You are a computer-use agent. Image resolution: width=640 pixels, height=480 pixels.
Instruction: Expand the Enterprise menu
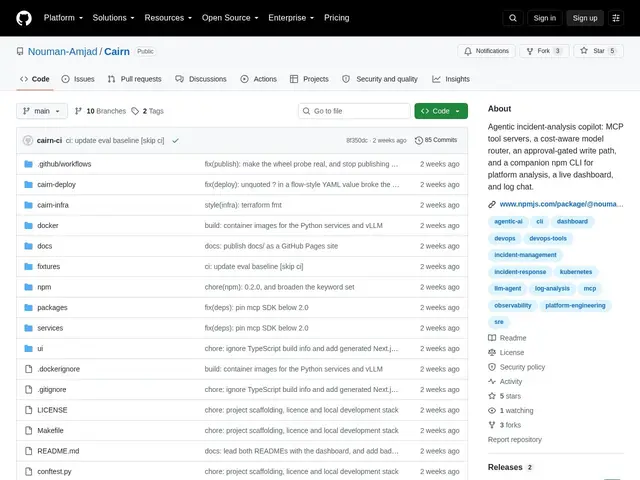coord(291,18)
